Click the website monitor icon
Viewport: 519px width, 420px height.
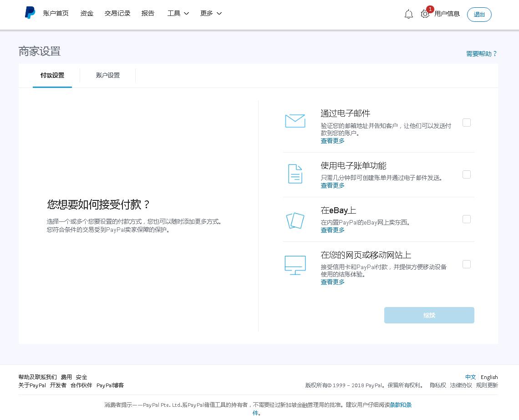295,265
